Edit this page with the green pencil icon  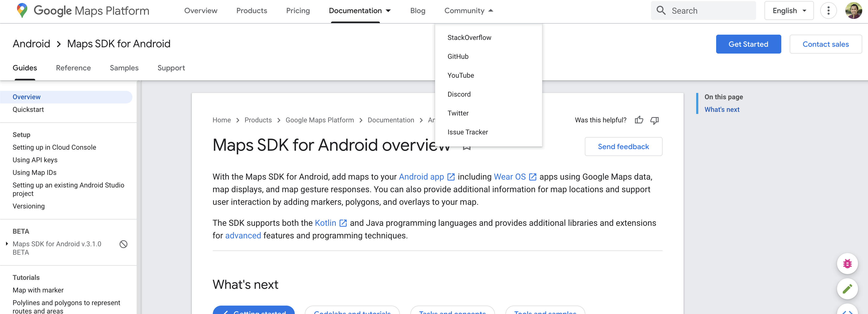[x=848, y=289]
